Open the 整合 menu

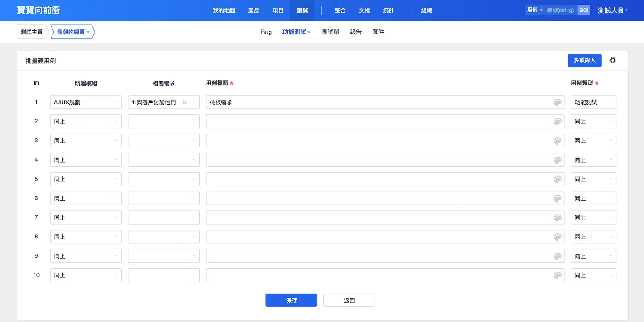tap(340, 11)
